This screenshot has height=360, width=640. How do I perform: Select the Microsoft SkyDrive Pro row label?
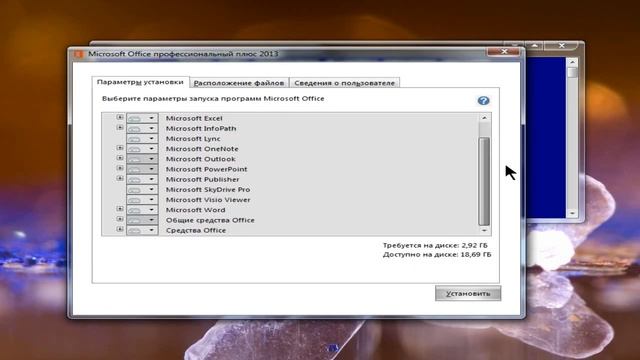click(x=208, y=189)
